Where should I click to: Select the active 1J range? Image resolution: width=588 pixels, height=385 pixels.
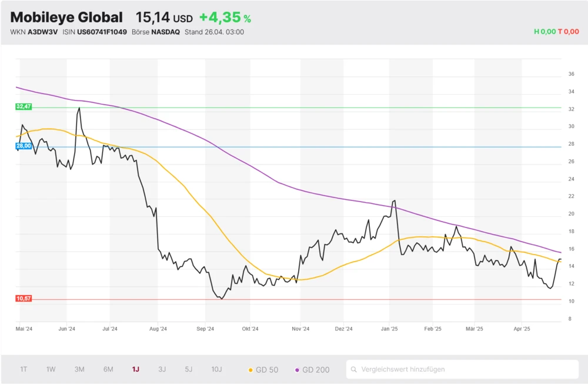pos(136,370)
